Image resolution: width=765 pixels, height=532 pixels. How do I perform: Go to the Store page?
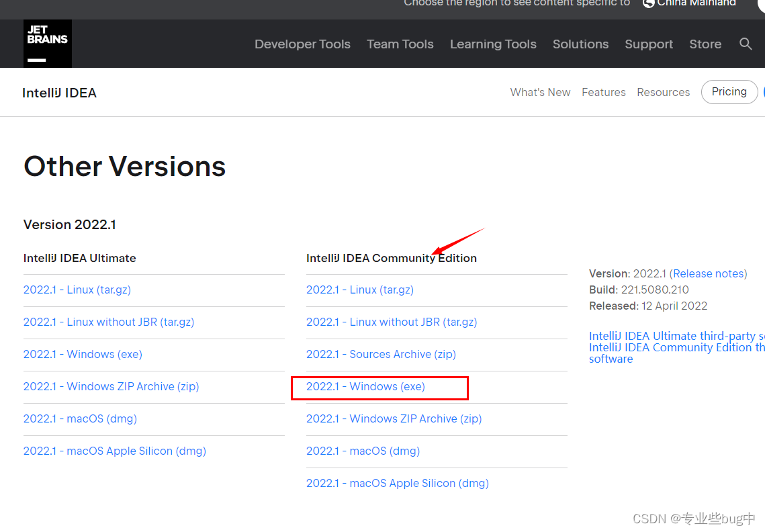(x=705, y=44)
